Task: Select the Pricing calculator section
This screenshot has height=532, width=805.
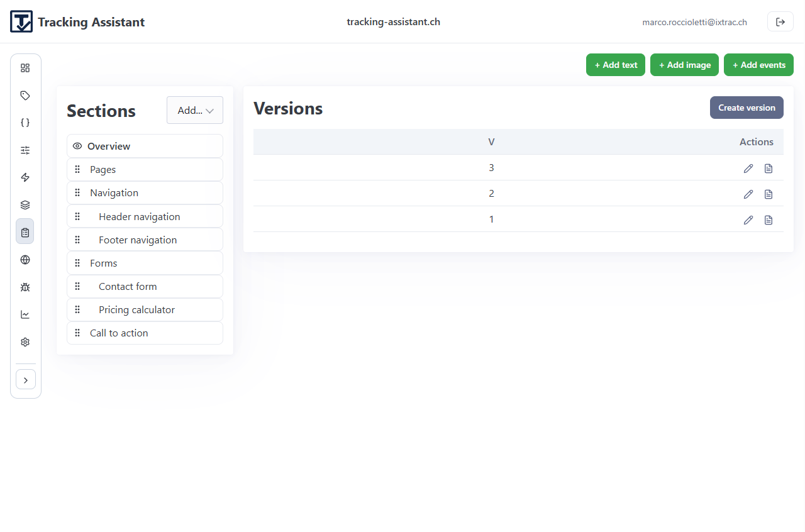Action: (x=136, y=309)
